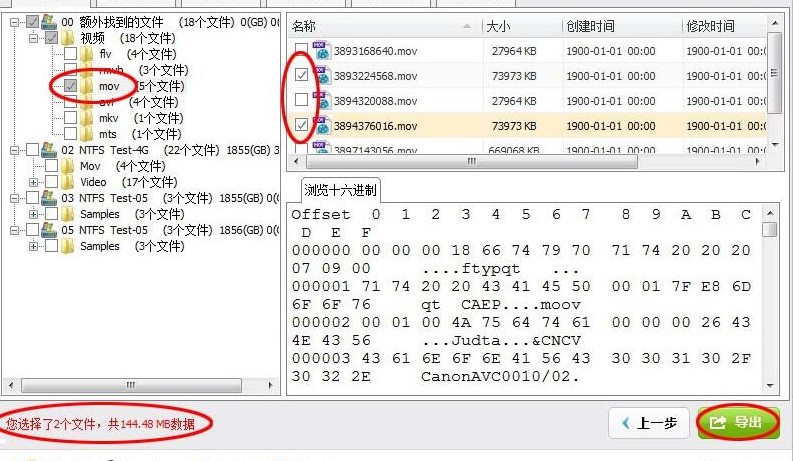Click the 3894376016.mov file icon
Image resolution: width=793 pixels, height=461 pixels.
321,125
